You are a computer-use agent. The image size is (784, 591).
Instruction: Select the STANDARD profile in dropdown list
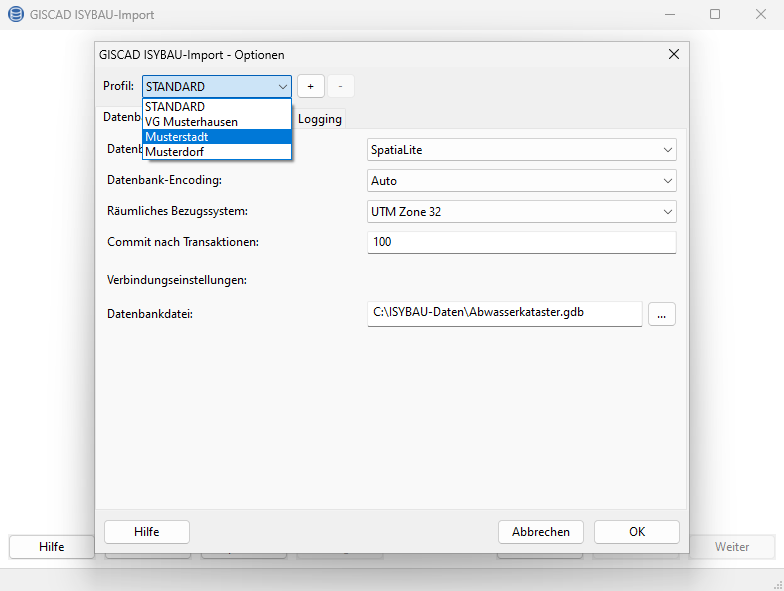[x=216, y=106]
